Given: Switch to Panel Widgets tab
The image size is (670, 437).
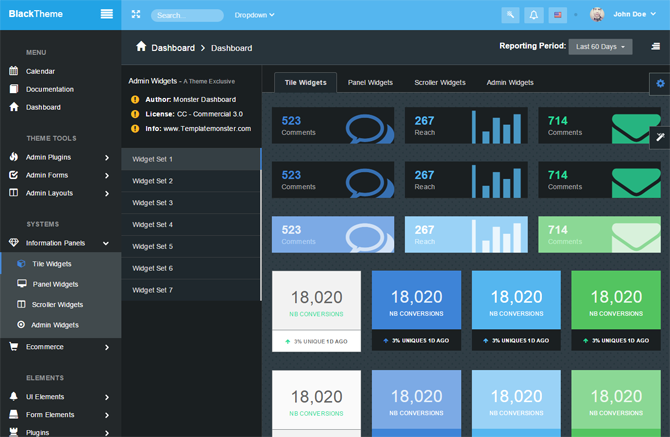Looking at the screenshot, I should 370,82.
